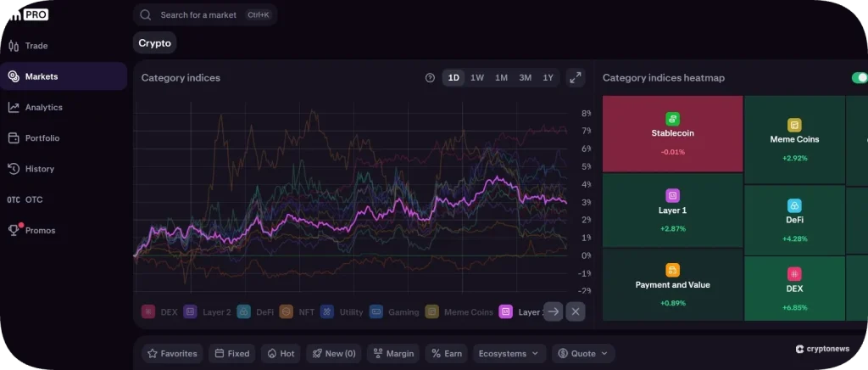Click the Meme Coins +2.92% value

(x=794, y=158)
